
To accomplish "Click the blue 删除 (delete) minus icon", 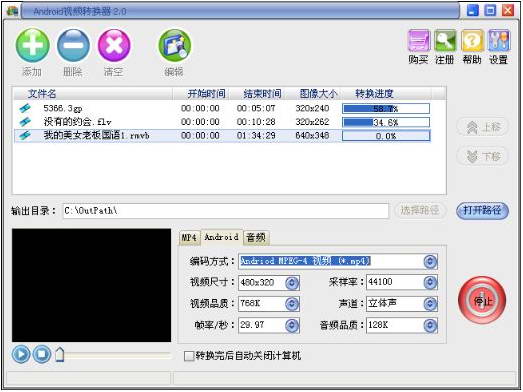I will pyautogui.click(x=73, y=45).
